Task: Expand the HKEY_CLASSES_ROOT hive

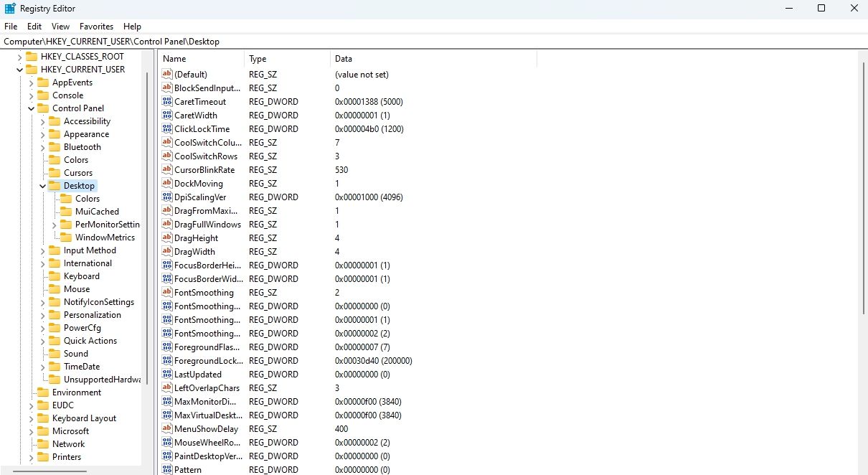Action: (20, 57)
